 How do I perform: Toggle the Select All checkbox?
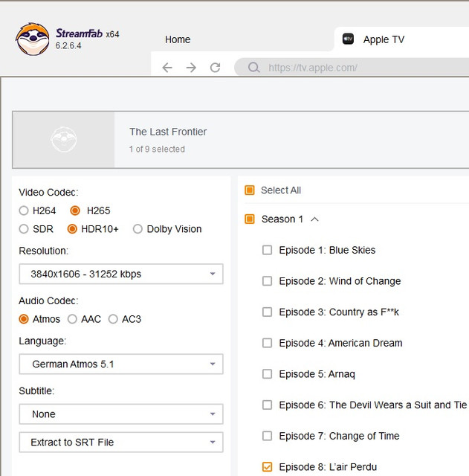(x=250, y=190)
